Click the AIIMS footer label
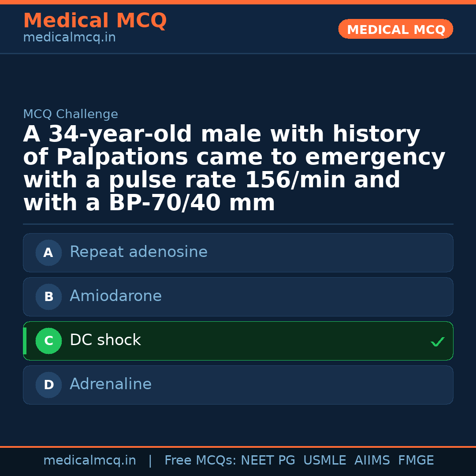 [372, 461]
